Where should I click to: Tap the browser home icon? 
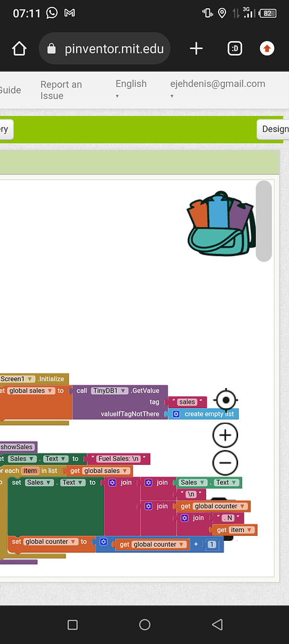tap(19, 49)
